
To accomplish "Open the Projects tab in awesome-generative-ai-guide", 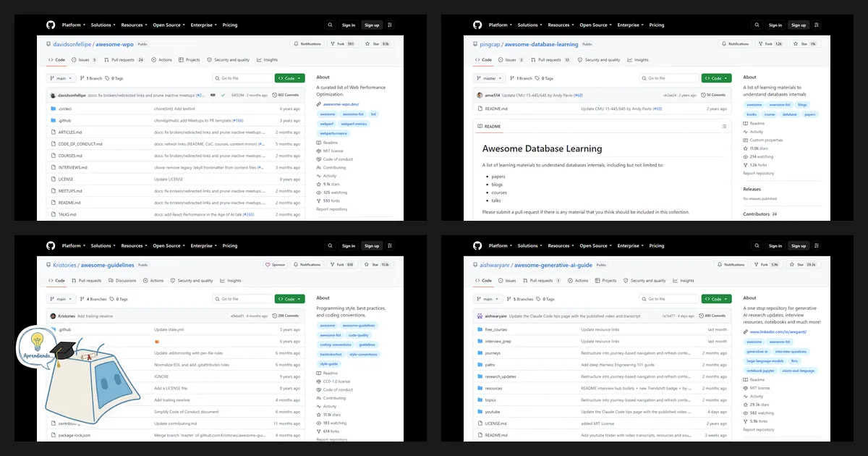I will point(606,281).
